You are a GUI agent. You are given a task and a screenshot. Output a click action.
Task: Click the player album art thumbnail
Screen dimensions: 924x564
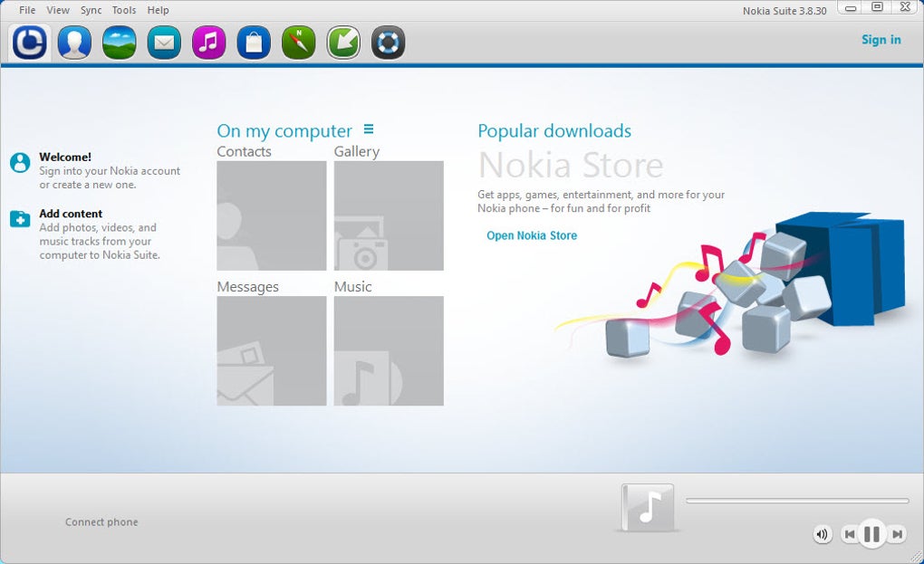pos(648,508)
